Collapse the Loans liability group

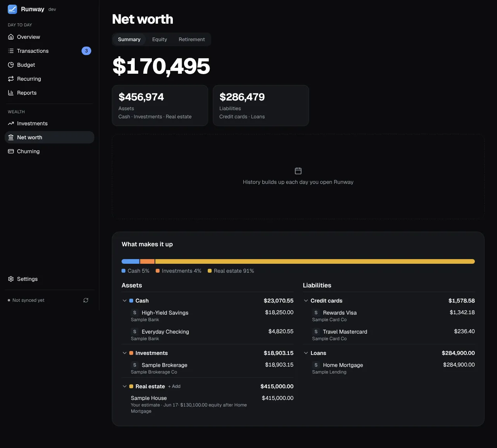point(306,353)
